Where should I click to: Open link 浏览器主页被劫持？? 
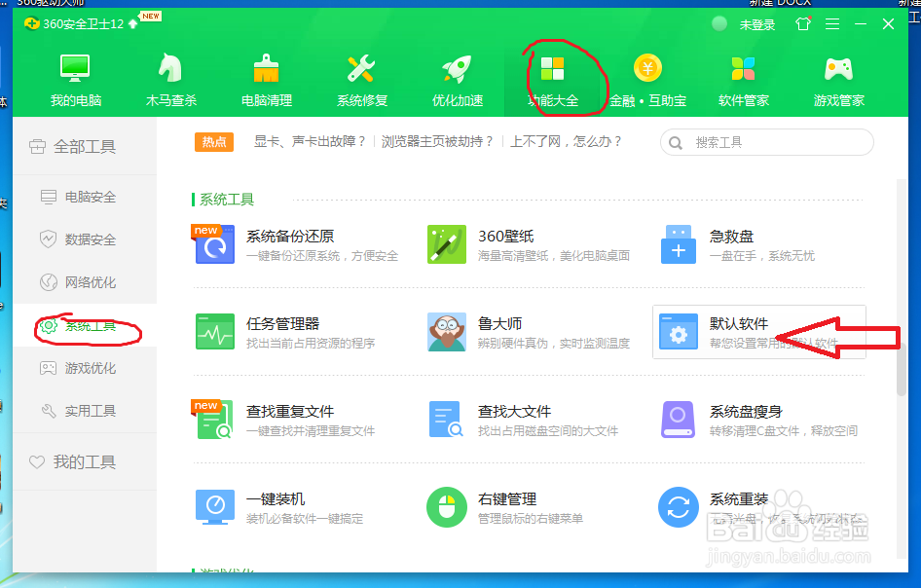coord(437,141)
